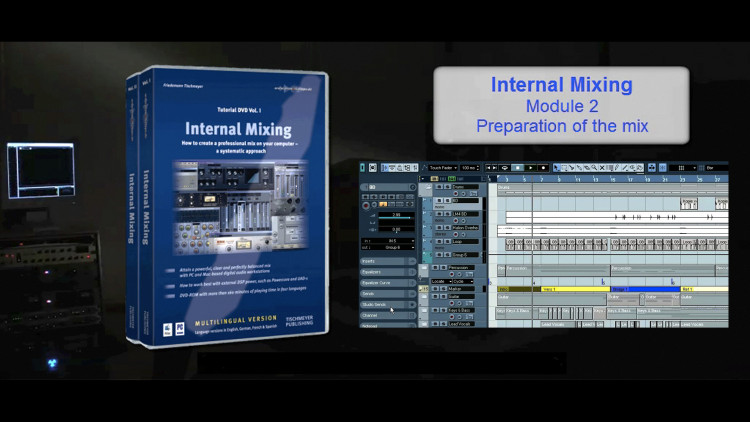
Task: Select the Object Selection arrow tool
Action: coord(557,167)
